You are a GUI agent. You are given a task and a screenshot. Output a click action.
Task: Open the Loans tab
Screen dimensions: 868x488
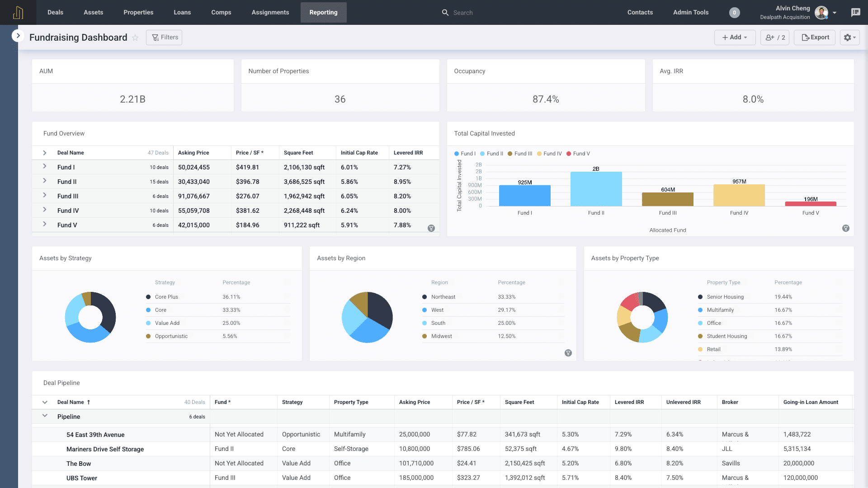(x=182, y=12)
